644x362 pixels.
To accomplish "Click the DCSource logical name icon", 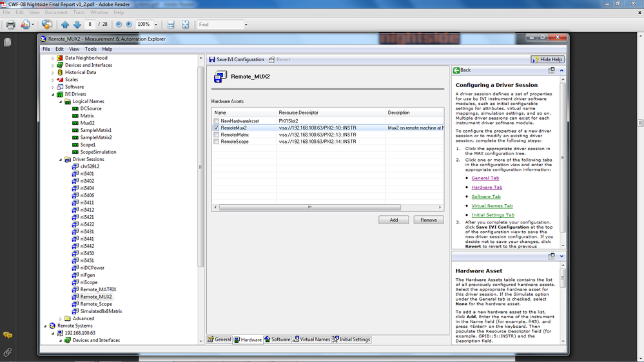I will pyautogui.click(x=75, y=109).
